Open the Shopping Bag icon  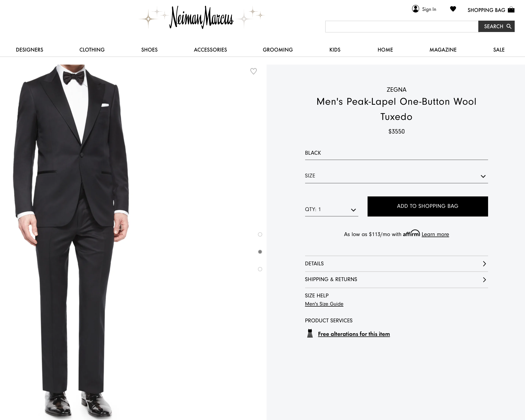tap(511, 10)
